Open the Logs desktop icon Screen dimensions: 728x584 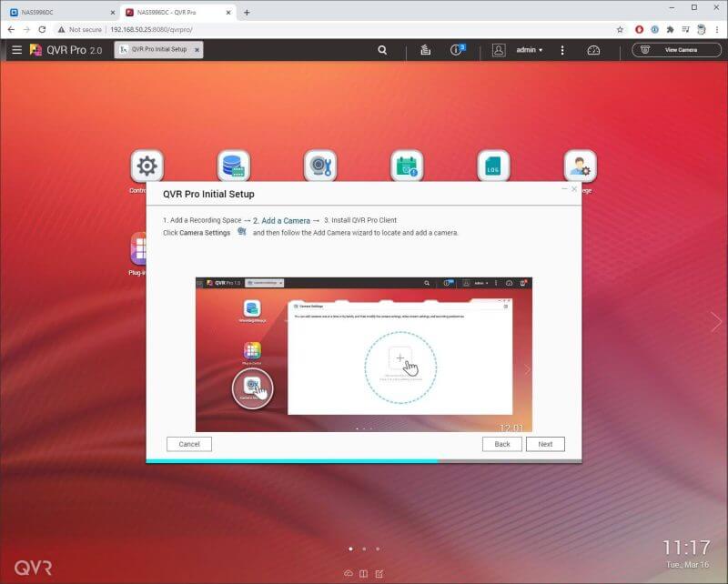point(493,166)
